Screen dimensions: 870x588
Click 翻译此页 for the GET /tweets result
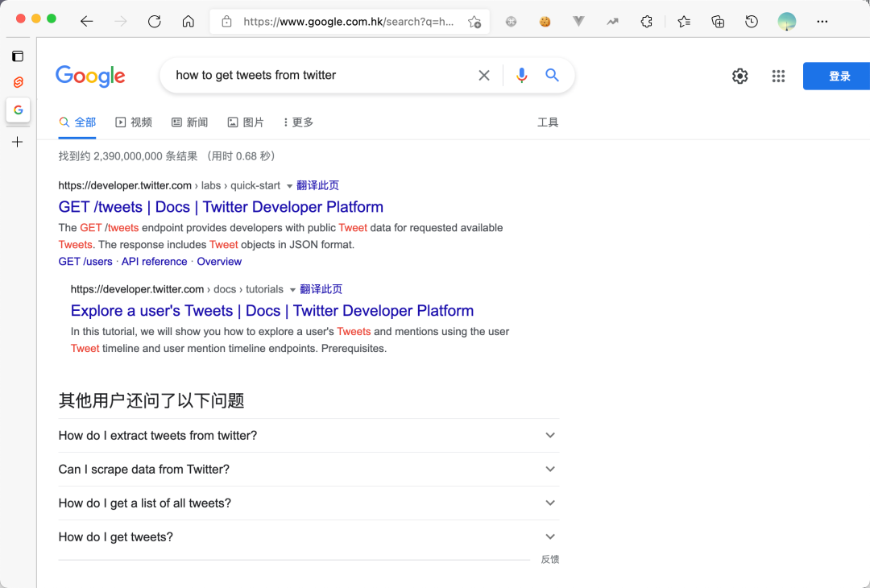(x=317, y=185)
